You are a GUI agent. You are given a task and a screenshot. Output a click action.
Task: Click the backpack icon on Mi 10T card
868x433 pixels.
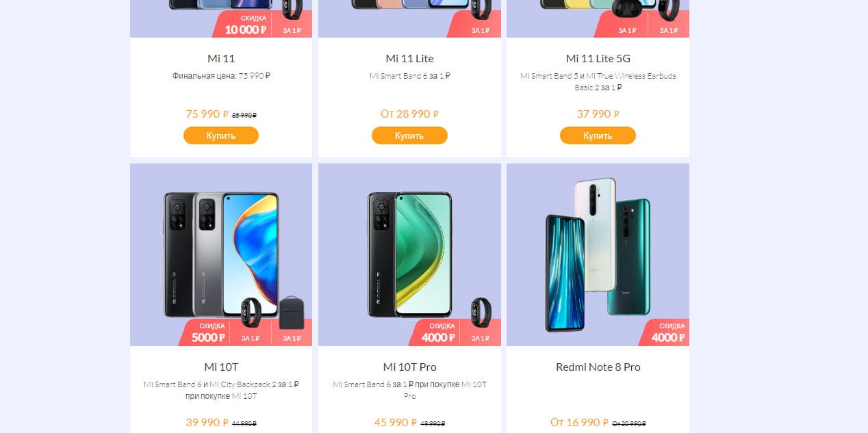[292, 313]
